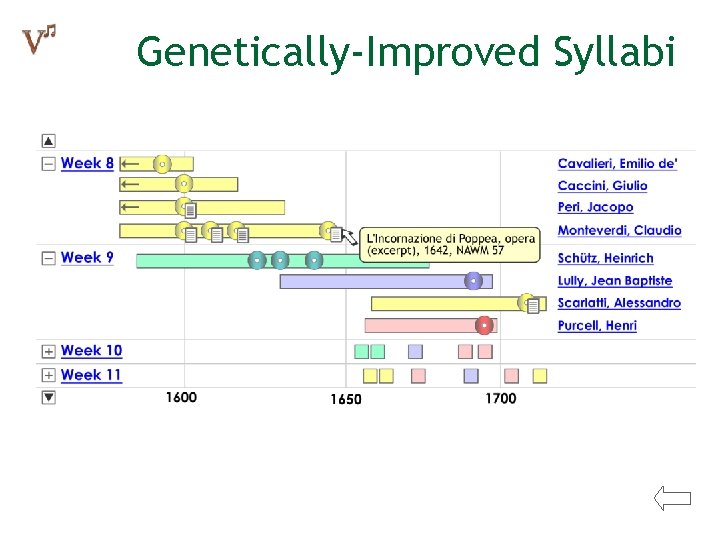The image size is (720, 540).
Task: Click the first green square in Week 10
Action: (362, 351)
